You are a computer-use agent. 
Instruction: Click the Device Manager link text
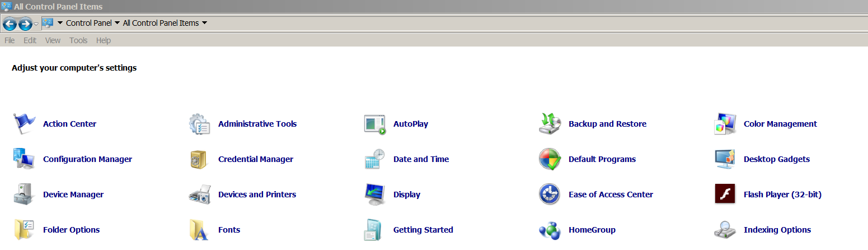[x=73, y=195]
